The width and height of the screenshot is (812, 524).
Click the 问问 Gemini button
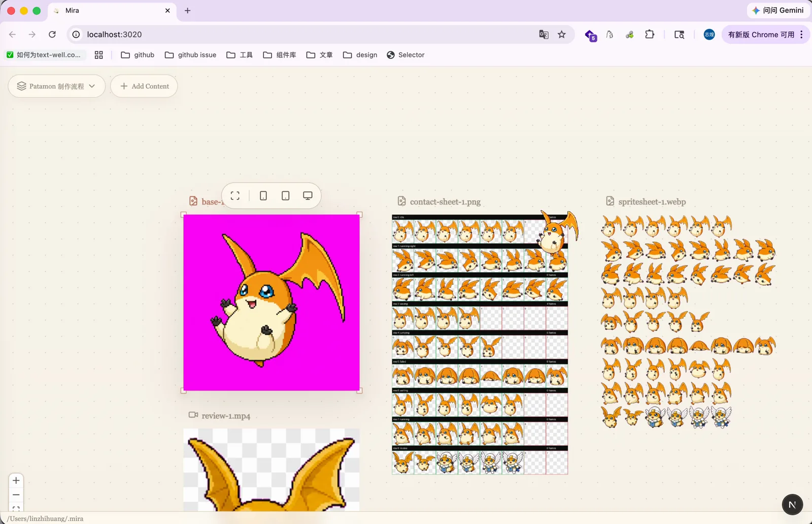778,11
